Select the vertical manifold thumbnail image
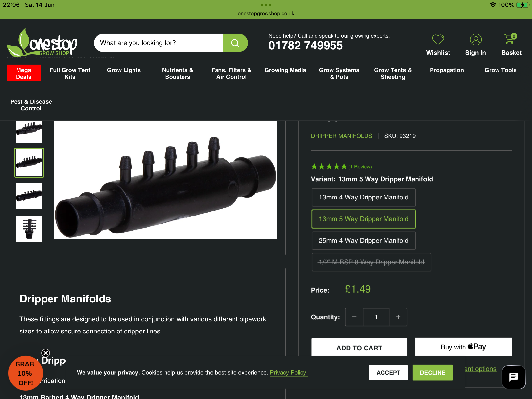Screen dimensions: 532x399 point(29,229)
